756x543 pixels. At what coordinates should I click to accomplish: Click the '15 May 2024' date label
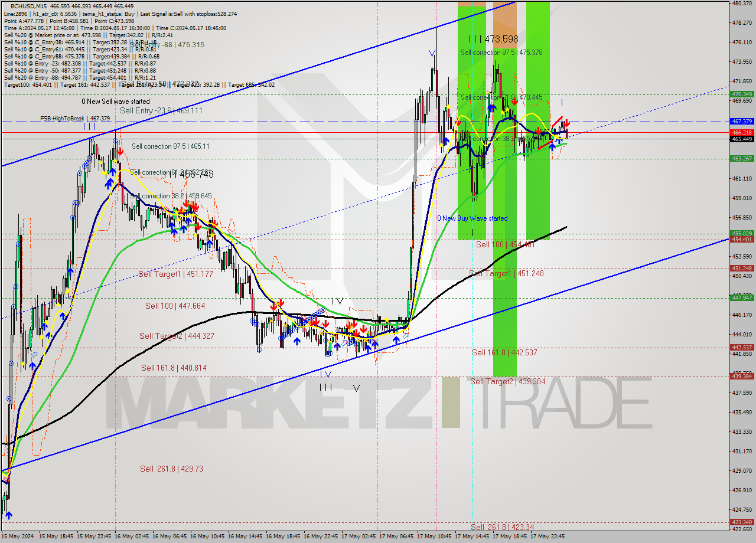18,537
